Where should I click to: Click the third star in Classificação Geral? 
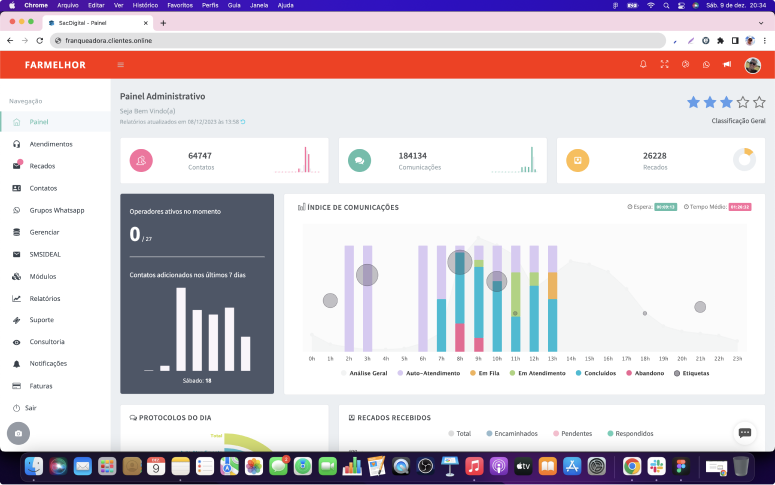(726, 102)
